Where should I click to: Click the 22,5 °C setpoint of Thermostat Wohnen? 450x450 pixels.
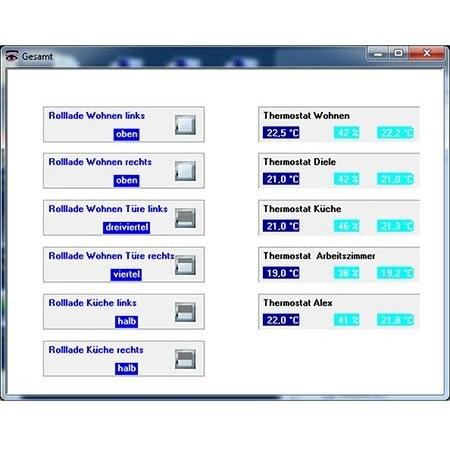[x=281, y=133]
